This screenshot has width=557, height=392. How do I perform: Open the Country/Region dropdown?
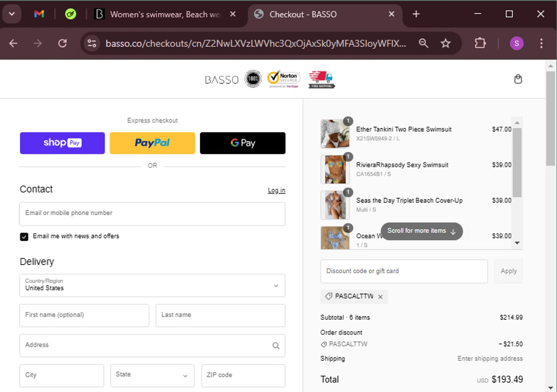pyautogui.click(x=152, y=285)
